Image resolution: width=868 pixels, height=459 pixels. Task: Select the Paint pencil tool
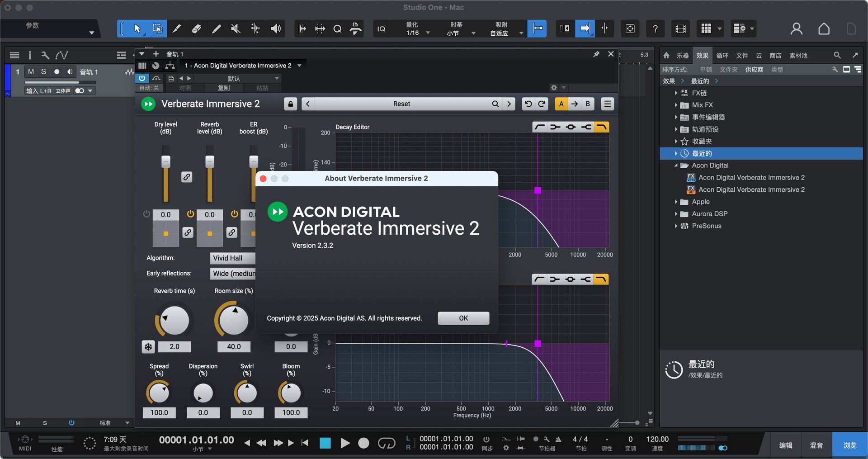216,29
